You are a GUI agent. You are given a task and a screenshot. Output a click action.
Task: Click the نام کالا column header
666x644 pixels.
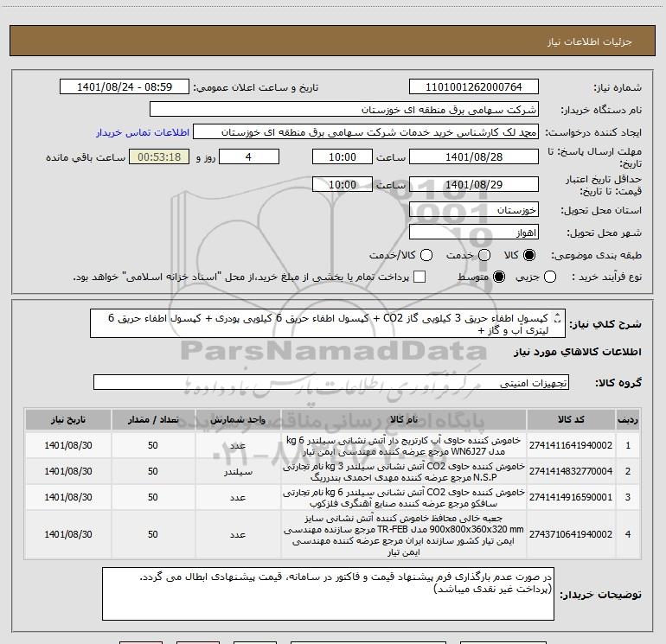pos(404,419)
